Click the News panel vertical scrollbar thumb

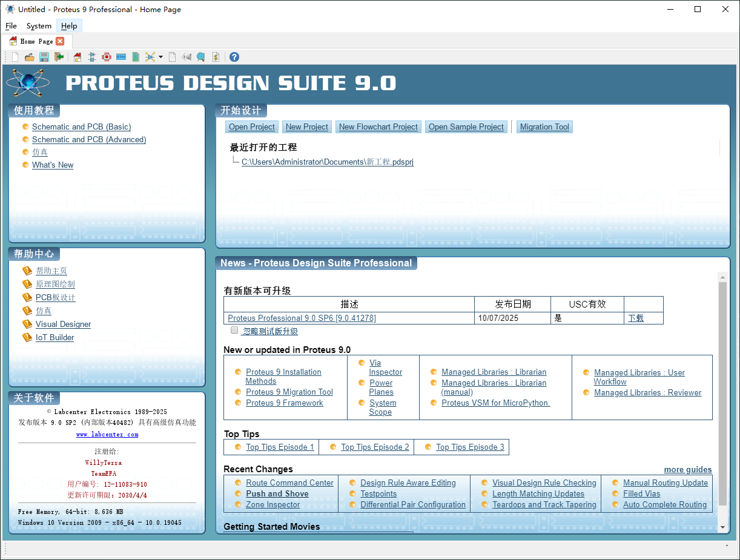click(722, 394)
